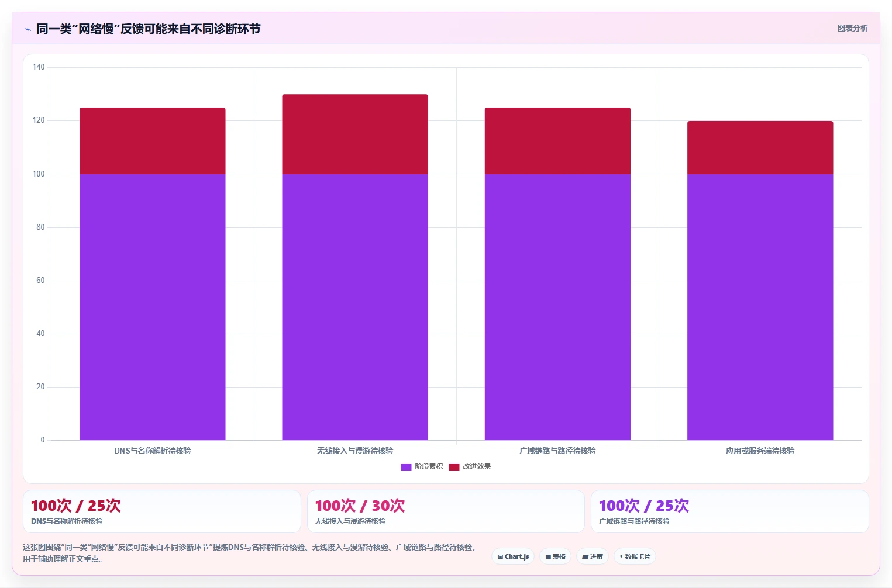Screen dimensions: 892x588
Task: Click the y-axis value 20
Action: point(40,386)
